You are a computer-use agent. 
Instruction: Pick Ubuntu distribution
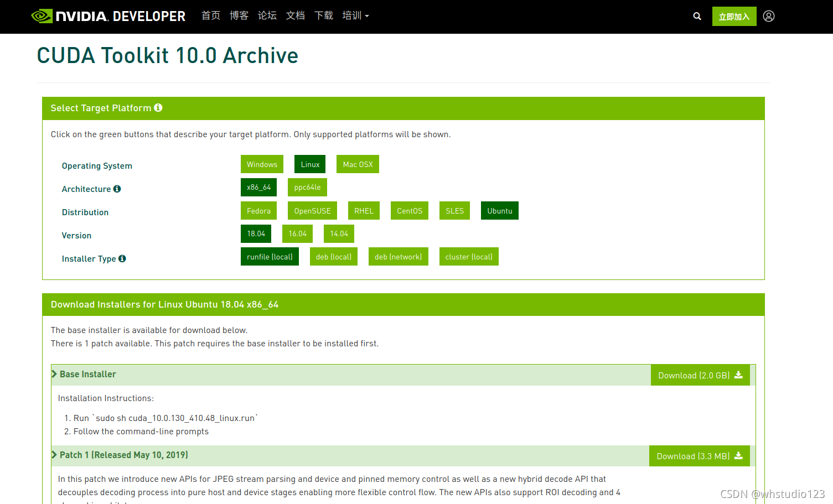(x=500, y=211)
